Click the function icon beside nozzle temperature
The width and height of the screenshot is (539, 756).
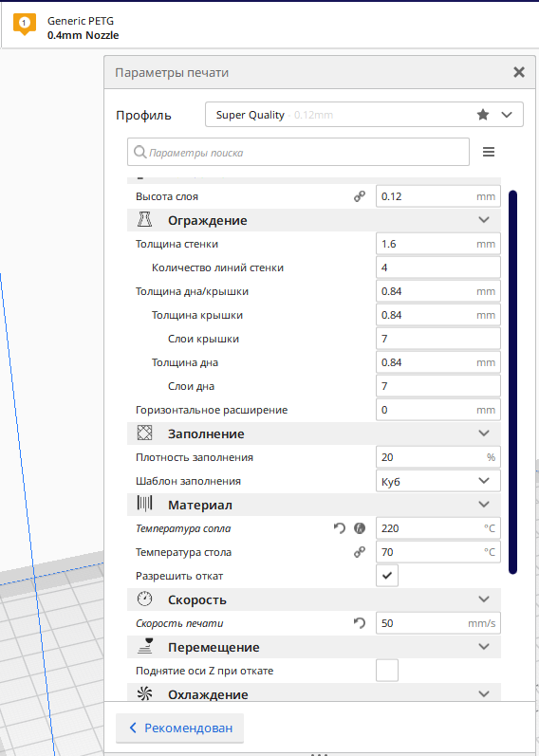pyautogui.click(x=360, y=528)
